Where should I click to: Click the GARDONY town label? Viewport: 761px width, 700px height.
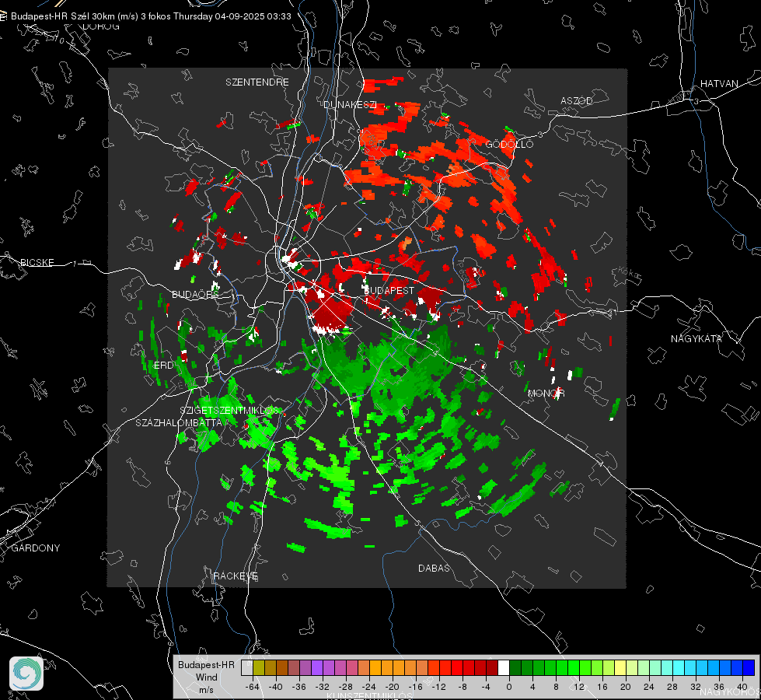point(36,548)
